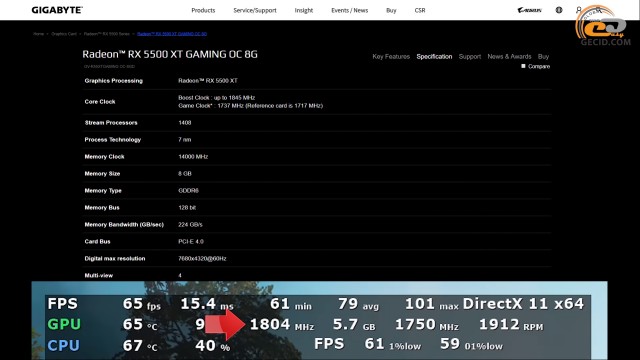This screenshot has height=360, width=640.
Task: Open the Service/Support menu
Action: pos(255,10)
